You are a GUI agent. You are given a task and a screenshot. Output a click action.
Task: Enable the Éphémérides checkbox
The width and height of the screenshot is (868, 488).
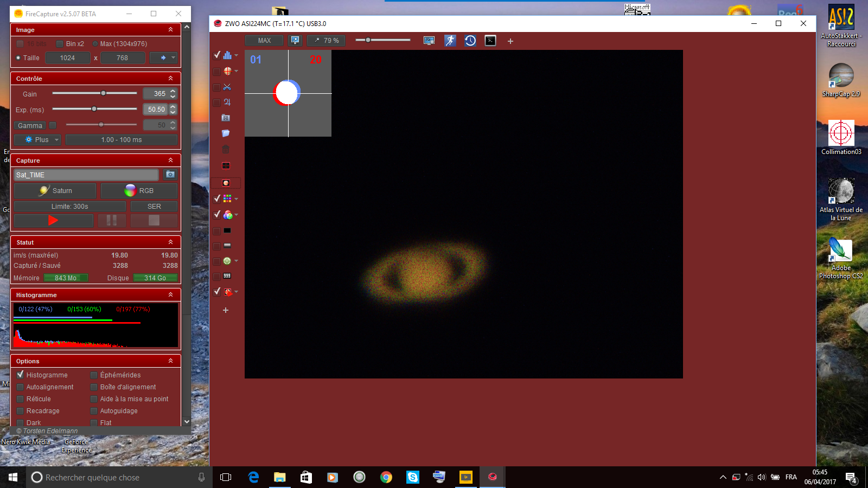tap(94, 375)
